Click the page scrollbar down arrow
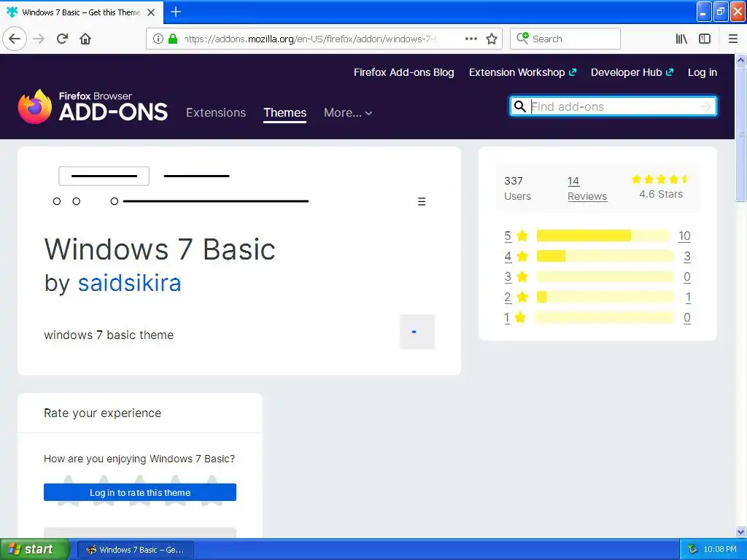Screen dimensions: 747x560 (740, 532)
